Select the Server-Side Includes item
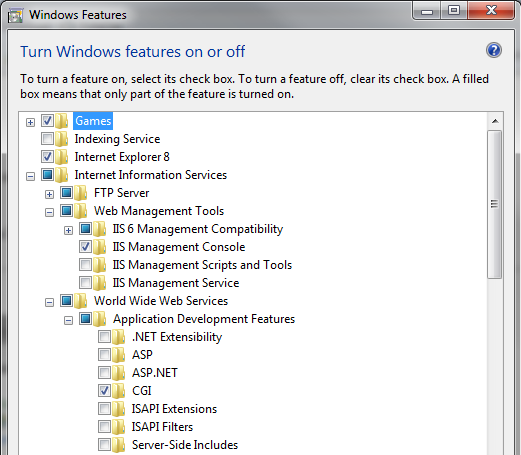The height and width of the screenshot is (455, 521). point(185,445)
